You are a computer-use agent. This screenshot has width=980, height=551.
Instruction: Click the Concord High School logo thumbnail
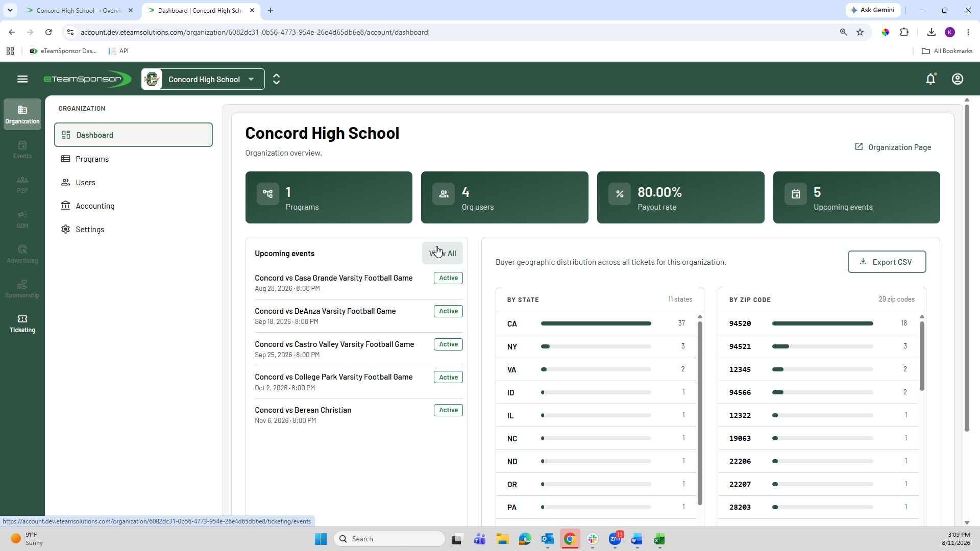point(152,79)
